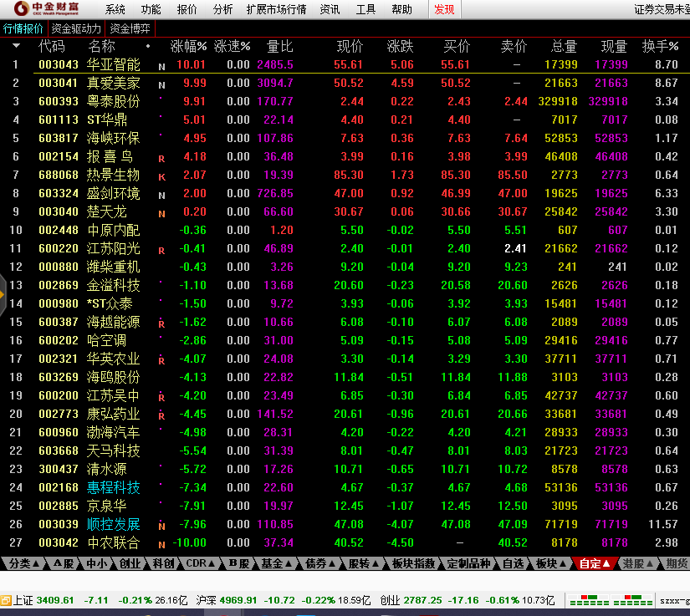Click the R marker on 报喜鸟 row
The width and height of the screenshot is (690, 616).
(x=161, y=159)
